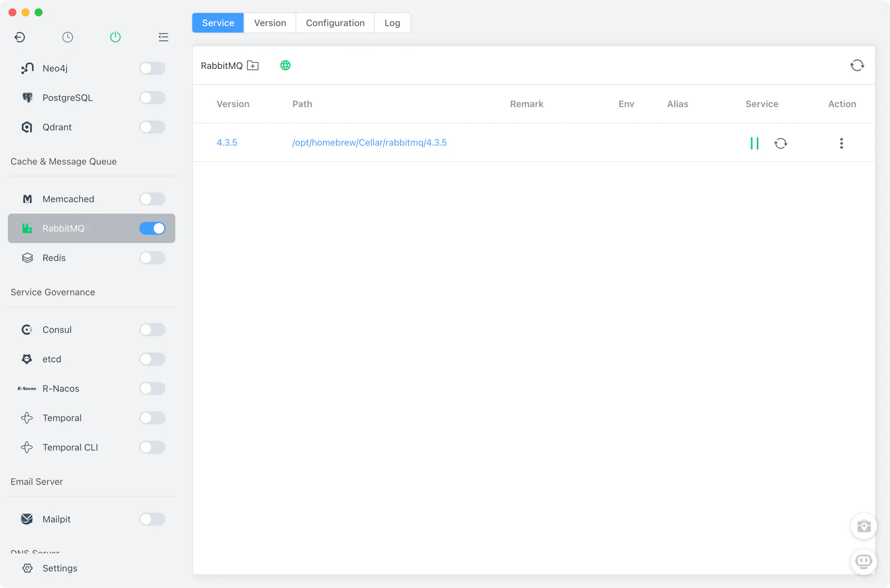Open Settings label in sidebar
The width and height of the screenshot is (890, 588).
tap(60, 568)
